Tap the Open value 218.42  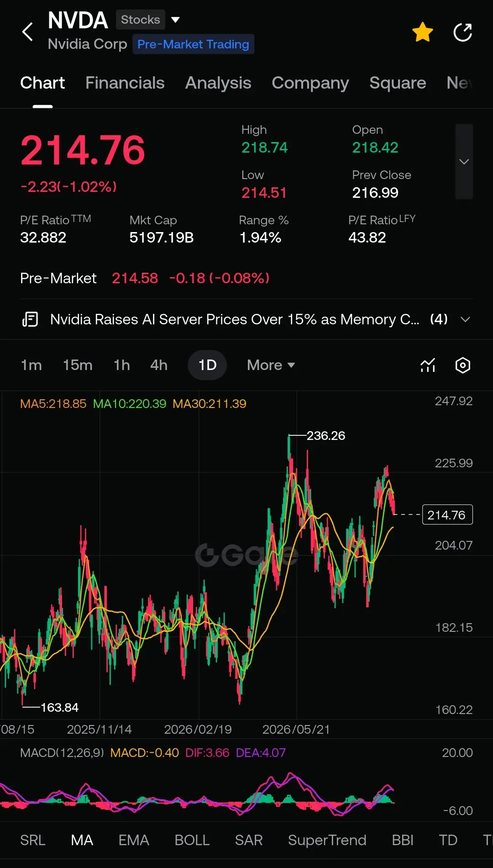tap(375, 148)
